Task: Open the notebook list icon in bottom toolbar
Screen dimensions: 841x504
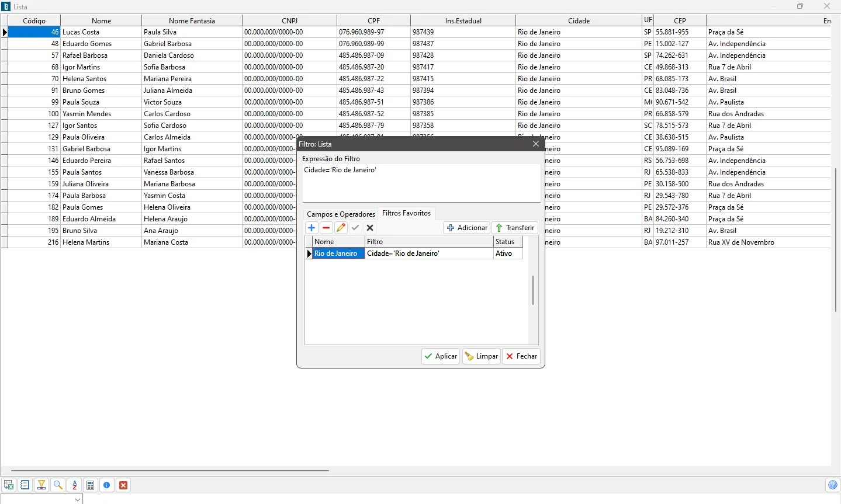Action: [25, 485]
